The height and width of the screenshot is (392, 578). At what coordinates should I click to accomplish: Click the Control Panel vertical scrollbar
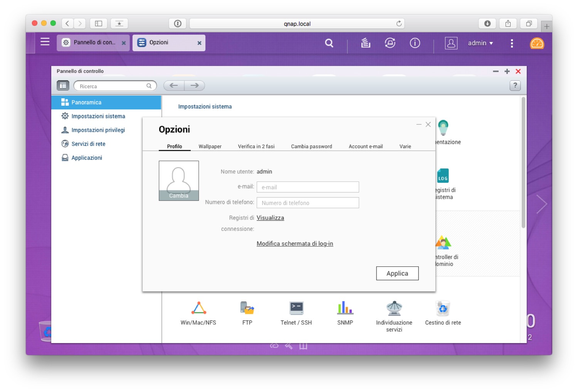click(x=523, y=162)
